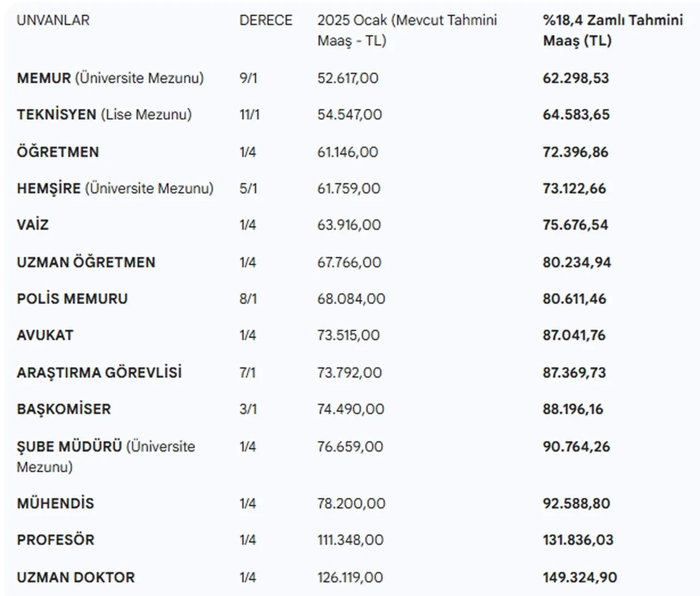
Task: Select the 2025 Ocak salary column header
Action: (x=407, y=30)
